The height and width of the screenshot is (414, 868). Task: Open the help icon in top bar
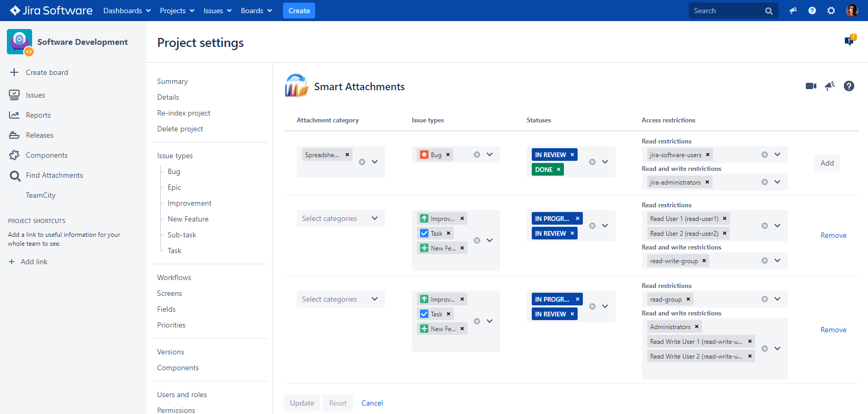tap(812, 11)
